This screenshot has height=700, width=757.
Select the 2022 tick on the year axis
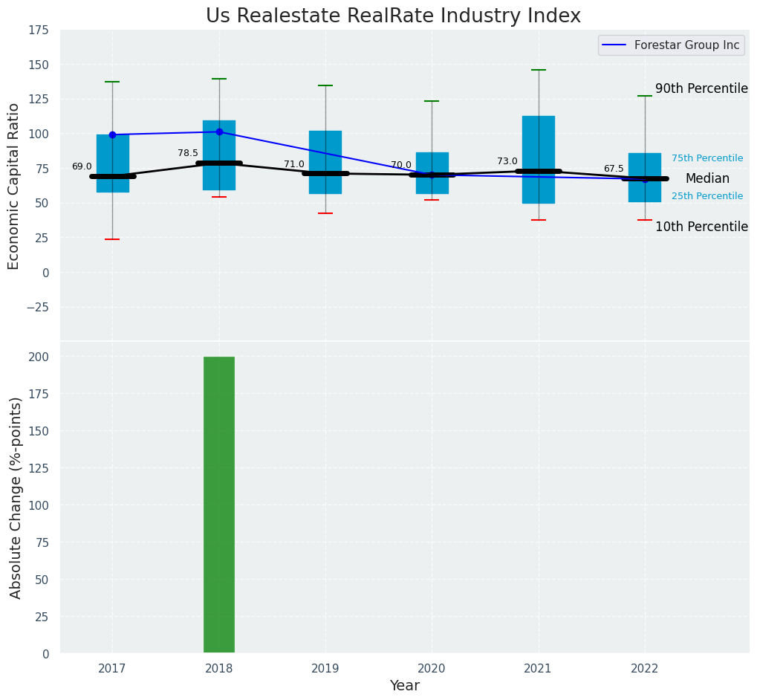pyautogui.click(x=644, y=669)
